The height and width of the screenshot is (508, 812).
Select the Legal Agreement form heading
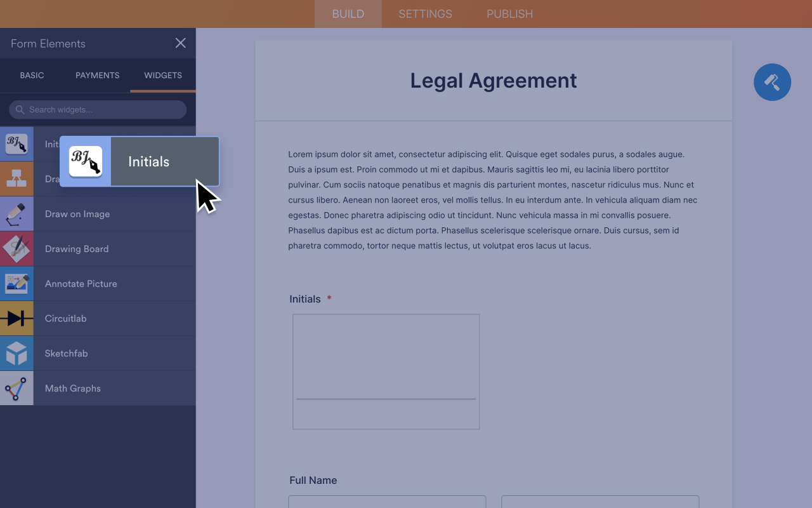coord(493,81)
